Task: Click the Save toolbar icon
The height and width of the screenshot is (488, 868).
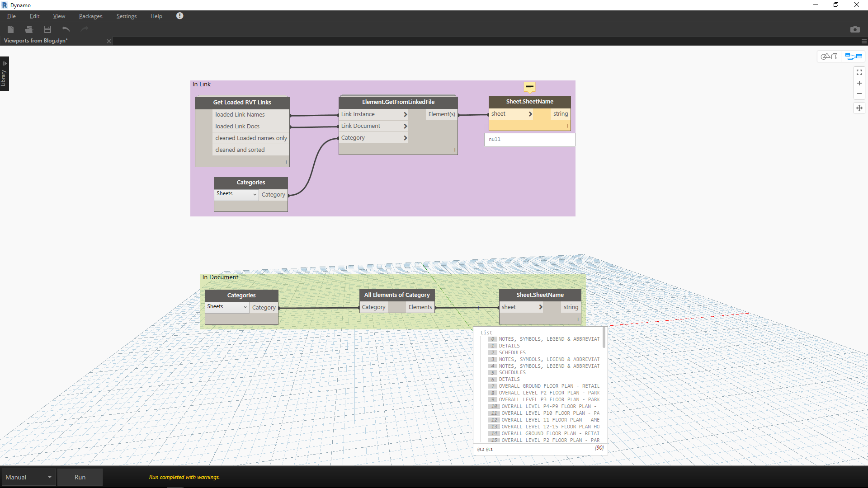Action: point(47,29)
